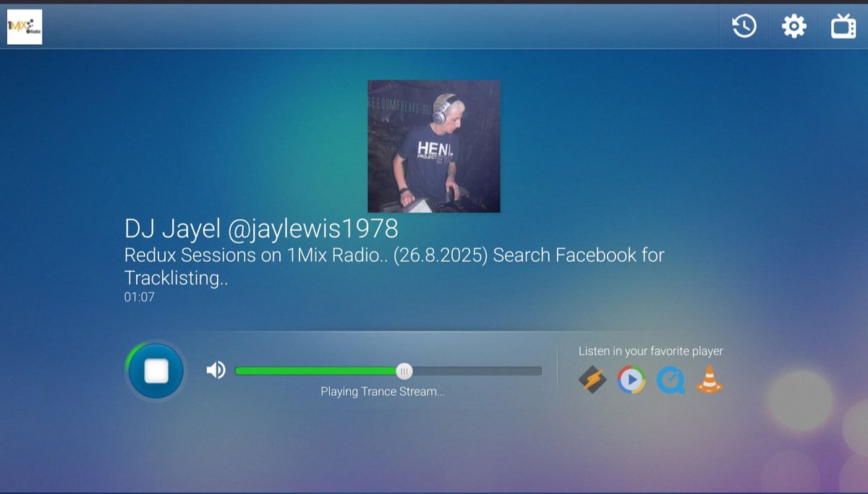Open stream in Winamp player icon
The height and width of the screenshot is (494, 868).
(x=593, y=380)
